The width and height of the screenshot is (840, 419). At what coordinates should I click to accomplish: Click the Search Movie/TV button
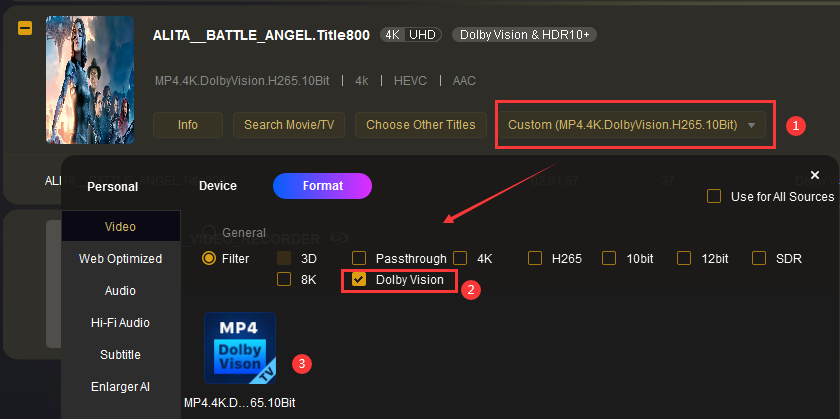coord(289,125)
